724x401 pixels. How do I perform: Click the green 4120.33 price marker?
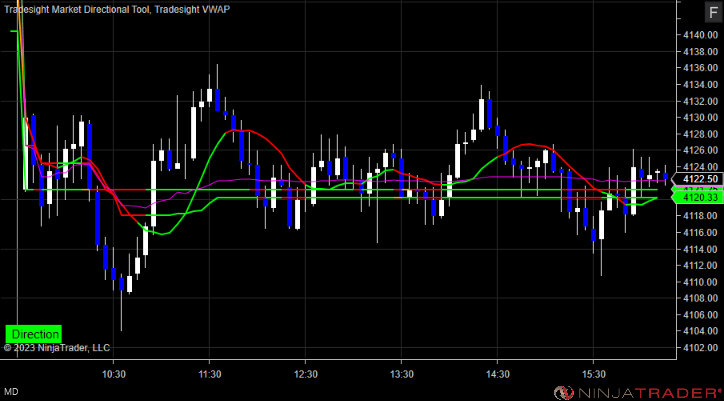pyautogui.click(x=699, y=198)
